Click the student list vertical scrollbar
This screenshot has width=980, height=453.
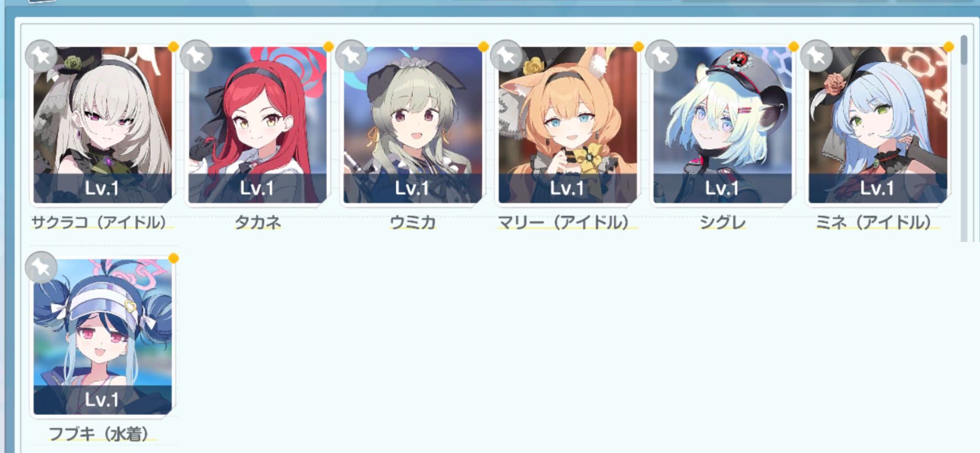[963, 138]
